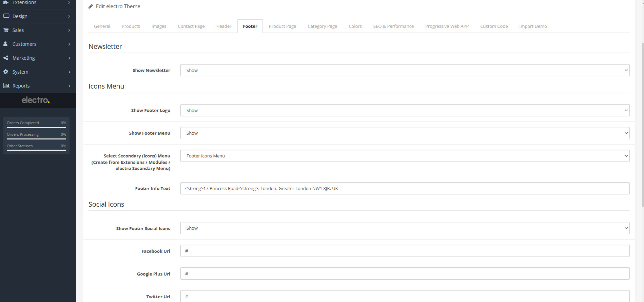Click the Marketing sidebar menu label
This screenshot has width=644, height=302.
24,58
